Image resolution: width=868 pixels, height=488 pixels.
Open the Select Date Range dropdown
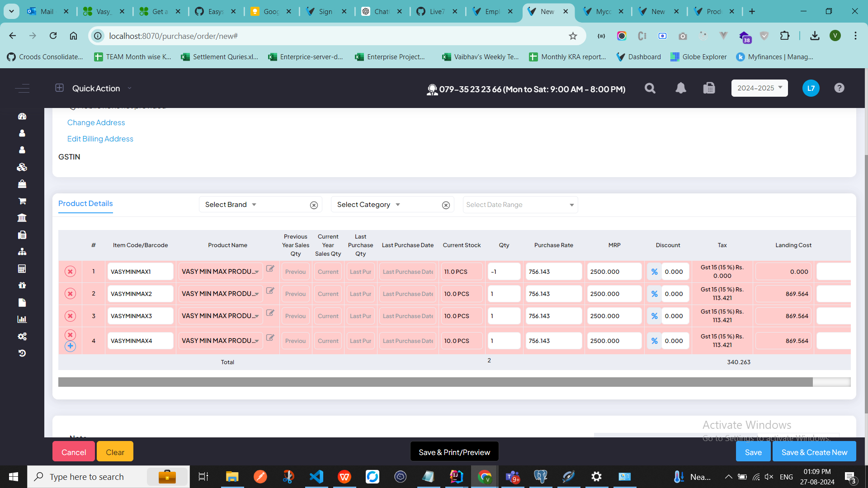tap(520, 205)
